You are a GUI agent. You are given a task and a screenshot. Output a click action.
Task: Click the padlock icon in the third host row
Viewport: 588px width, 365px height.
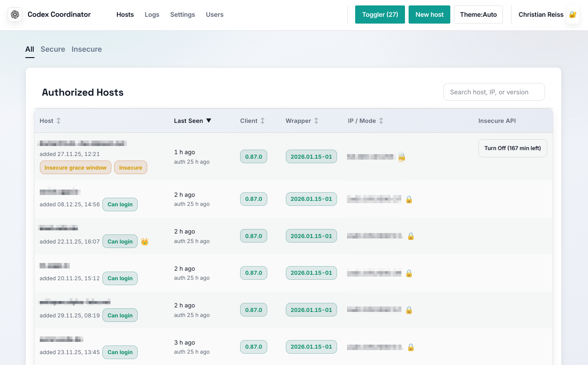click(411, 236)
